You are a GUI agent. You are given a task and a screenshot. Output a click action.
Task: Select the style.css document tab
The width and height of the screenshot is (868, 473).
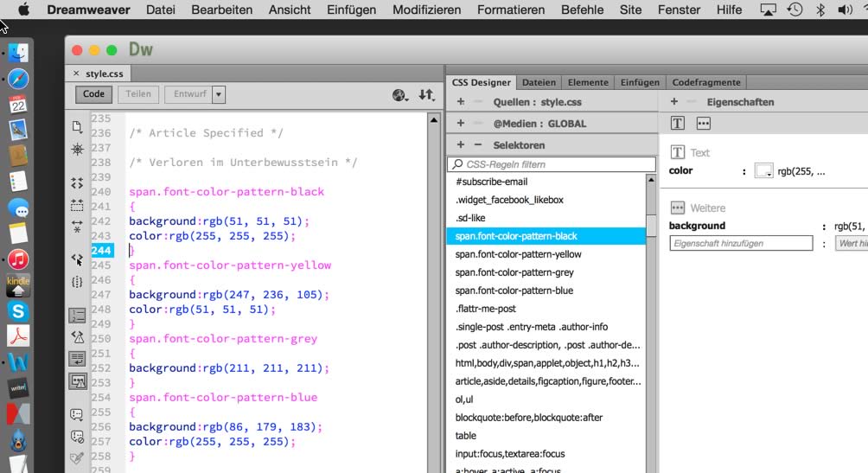(104, 74)
